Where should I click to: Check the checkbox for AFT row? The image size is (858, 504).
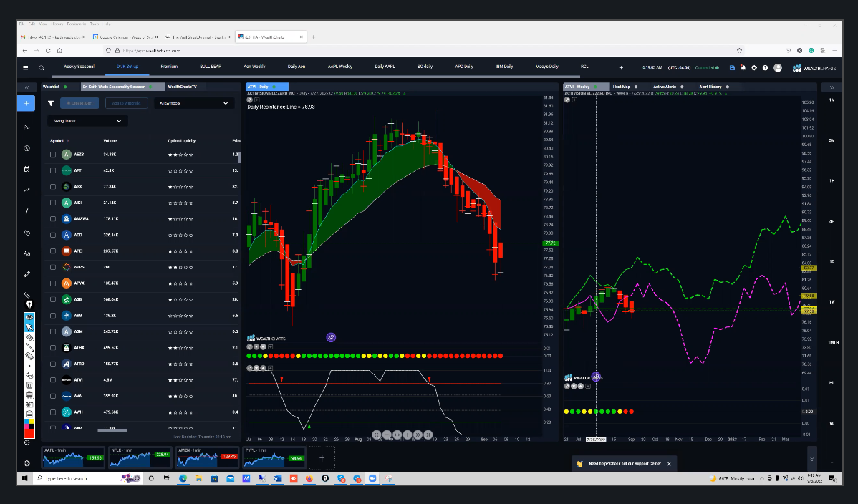53,170
